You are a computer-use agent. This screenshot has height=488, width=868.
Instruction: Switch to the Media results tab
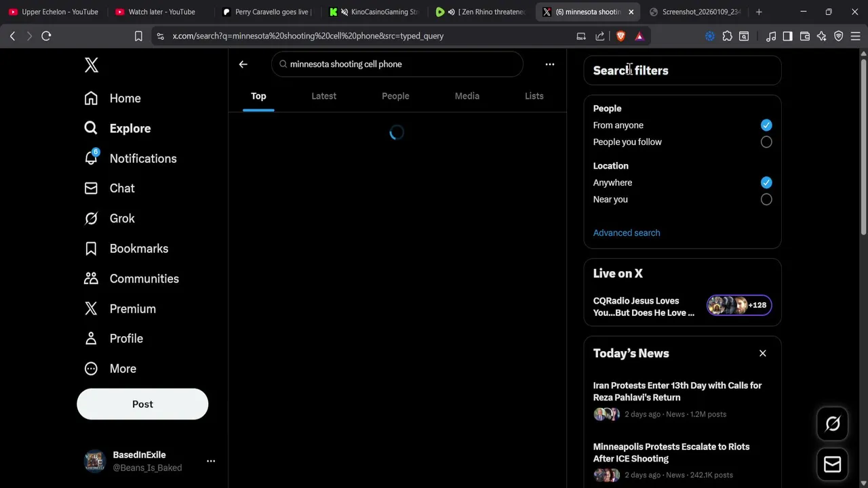pos(467,96)
